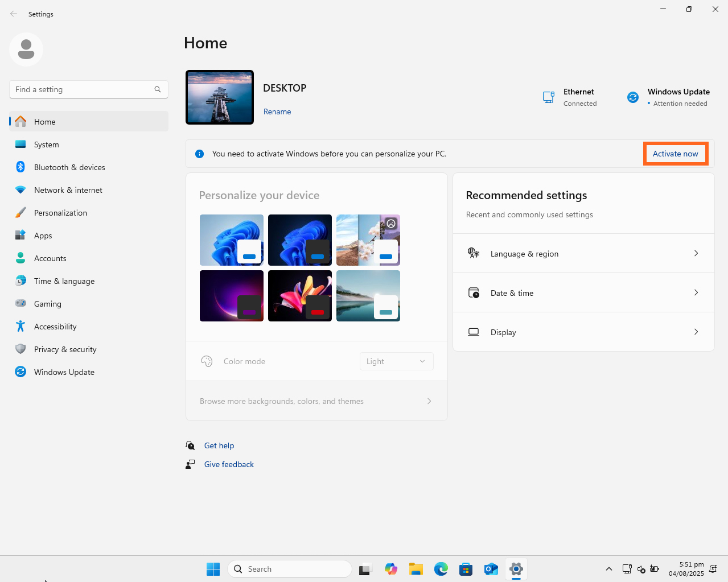Select the colorful flower theme
This screenshot has width=728, height=582.
tap(300, 296)
